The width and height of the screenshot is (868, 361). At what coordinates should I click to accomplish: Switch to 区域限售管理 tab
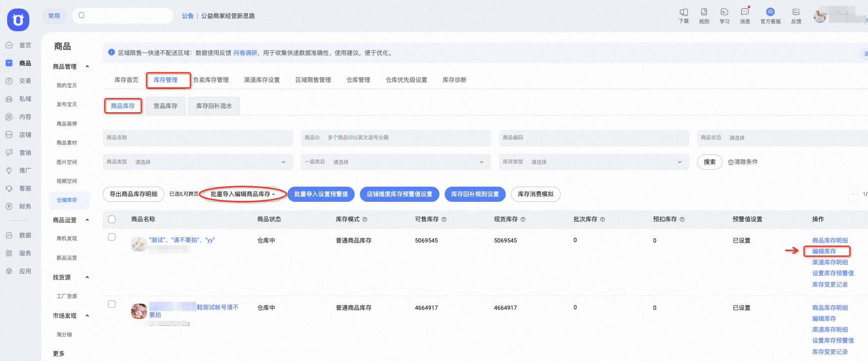click(313, 80)
